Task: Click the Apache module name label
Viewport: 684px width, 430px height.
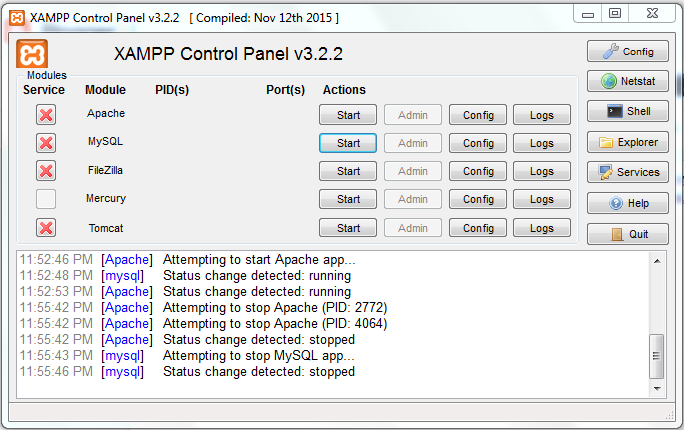Action: coord(106,113)
